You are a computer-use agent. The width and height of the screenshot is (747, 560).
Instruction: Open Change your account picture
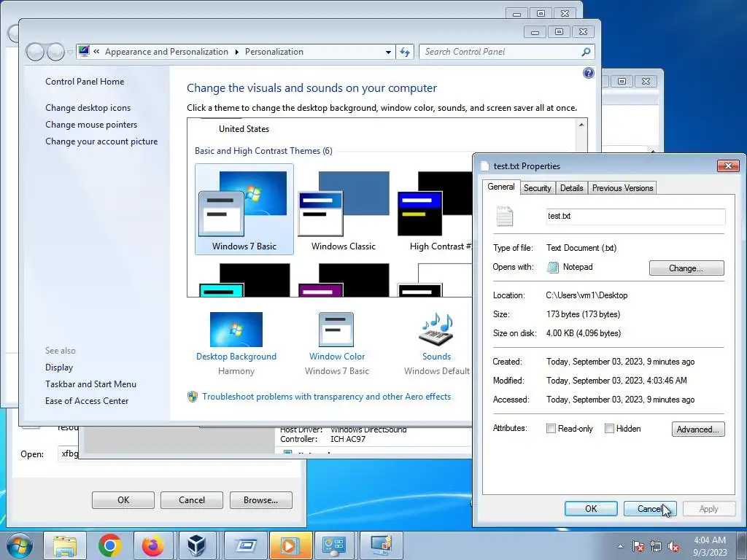point(101,141)
